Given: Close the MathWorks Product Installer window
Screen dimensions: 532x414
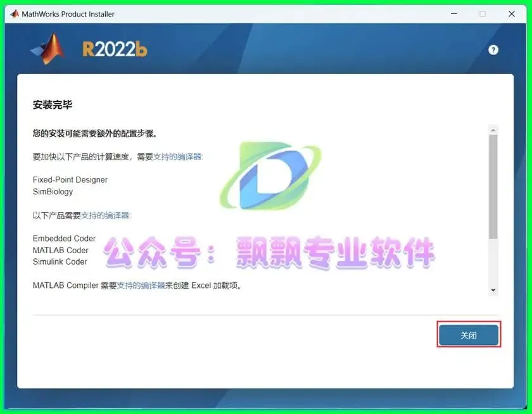Looking at the screenshot, I should 512,14.
